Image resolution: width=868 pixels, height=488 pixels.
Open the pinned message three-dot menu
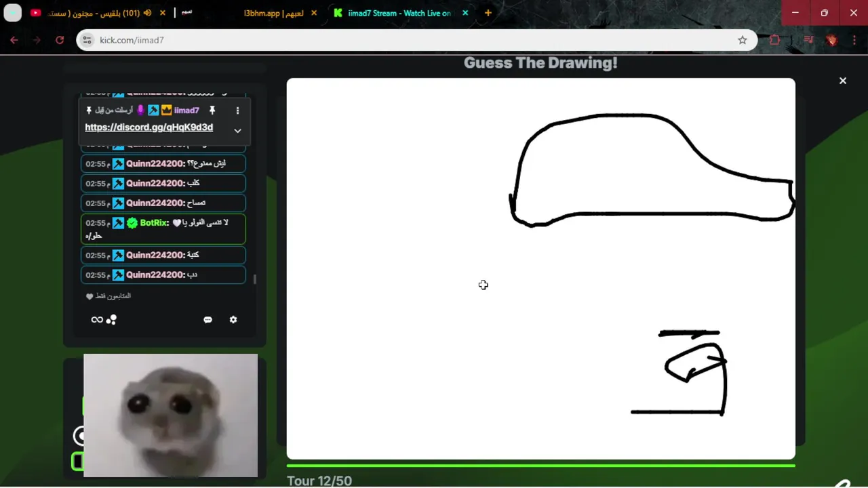pos(237,110)
